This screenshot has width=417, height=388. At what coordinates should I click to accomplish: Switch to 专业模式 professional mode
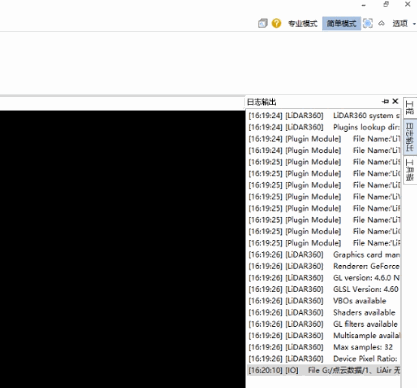[x=302, y=23]
